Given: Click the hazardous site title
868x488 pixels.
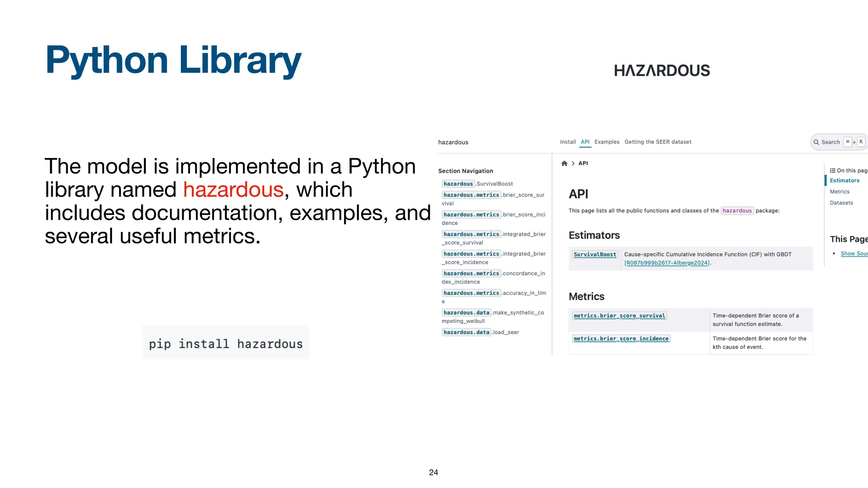Looking at the screenshot, I should click(453, 142).
